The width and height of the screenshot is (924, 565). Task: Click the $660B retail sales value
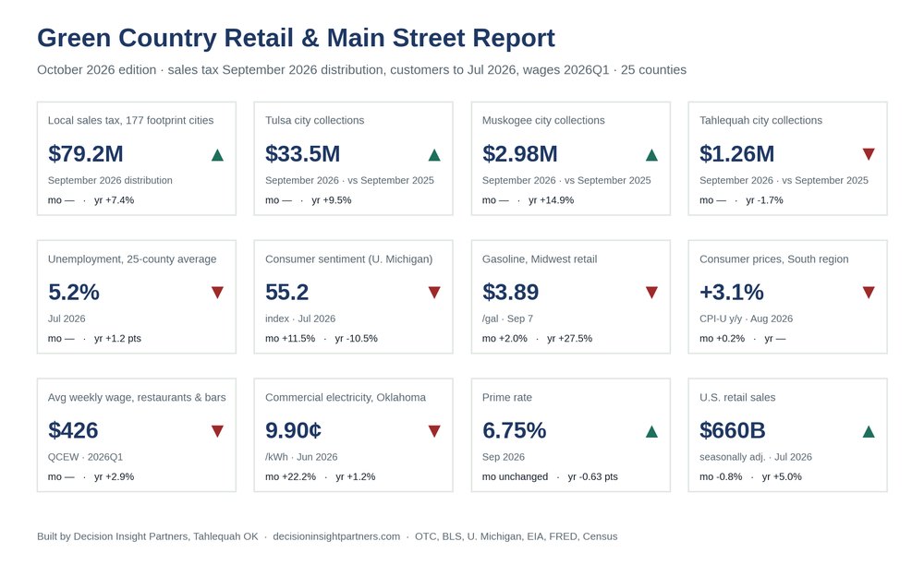click(733, 430)
